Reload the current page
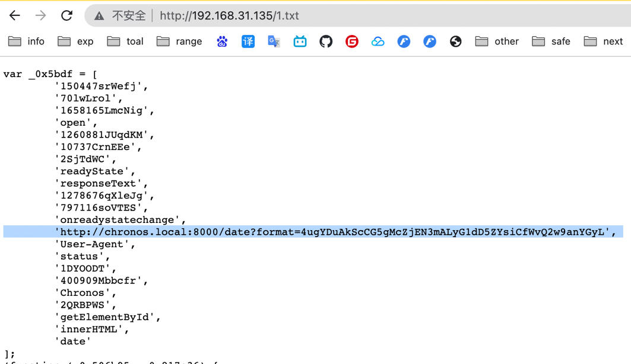The width and height of the screenshot is (631, 364). [66, 15]
